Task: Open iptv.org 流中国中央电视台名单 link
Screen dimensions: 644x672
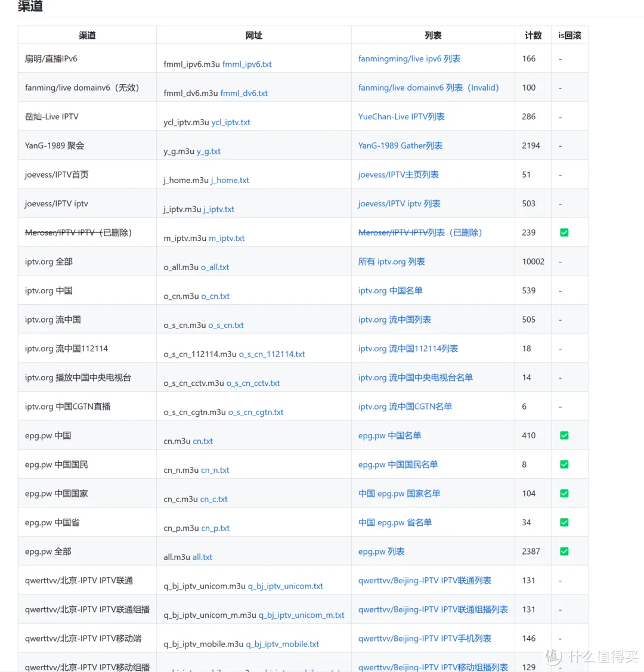Action: [x=416, y=377]
